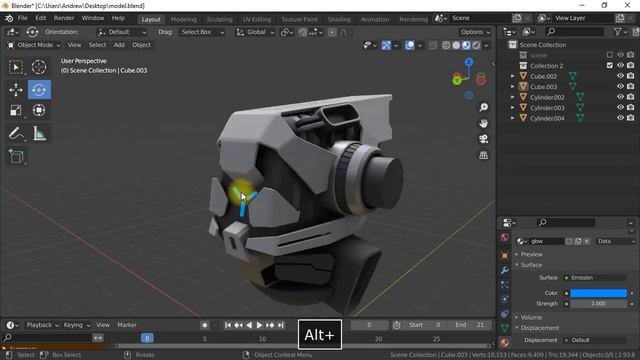Open the Options dropdown

click(475, 32)
